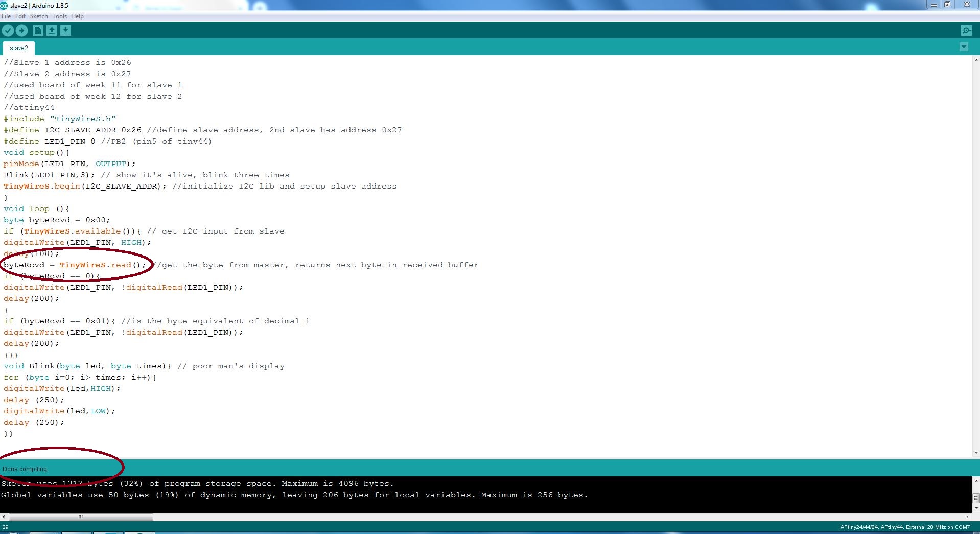
Task: Open the Sketch menu
Action: click(39, 16)
